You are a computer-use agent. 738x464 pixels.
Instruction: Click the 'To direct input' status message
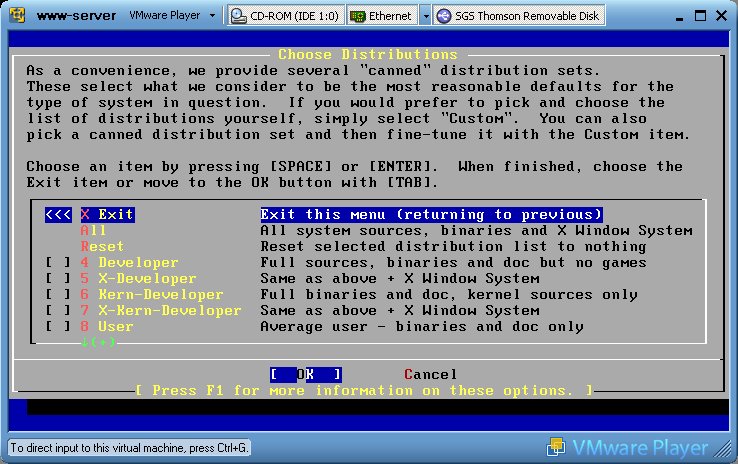click(129, 448)
